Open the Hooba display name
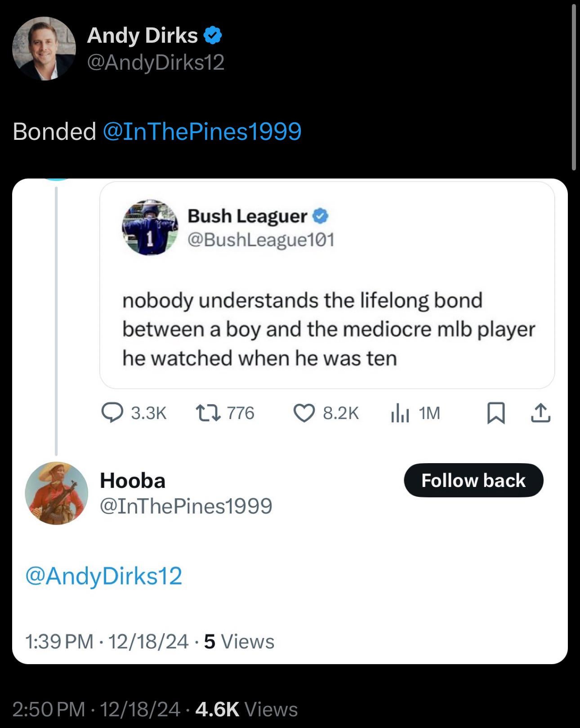 point(133,480)
